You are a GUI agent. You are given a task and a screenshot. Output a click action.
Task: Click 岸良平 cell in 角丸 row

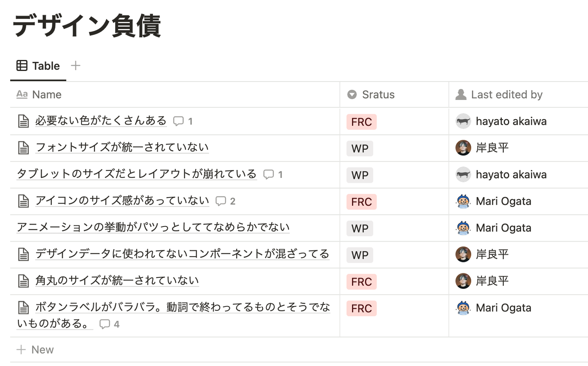(x=492, y=281)
